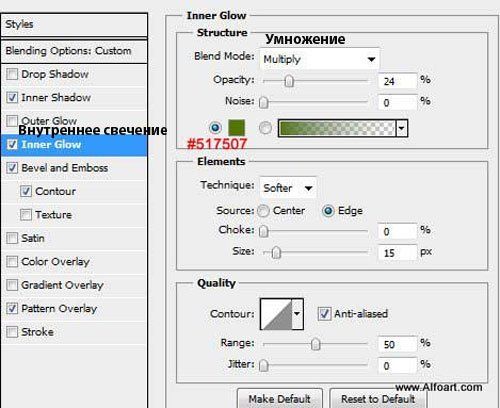Uncheck the Pattern Overlay checkbox
Viewport: 500px width, 408px height.
[x=12, y=308]
